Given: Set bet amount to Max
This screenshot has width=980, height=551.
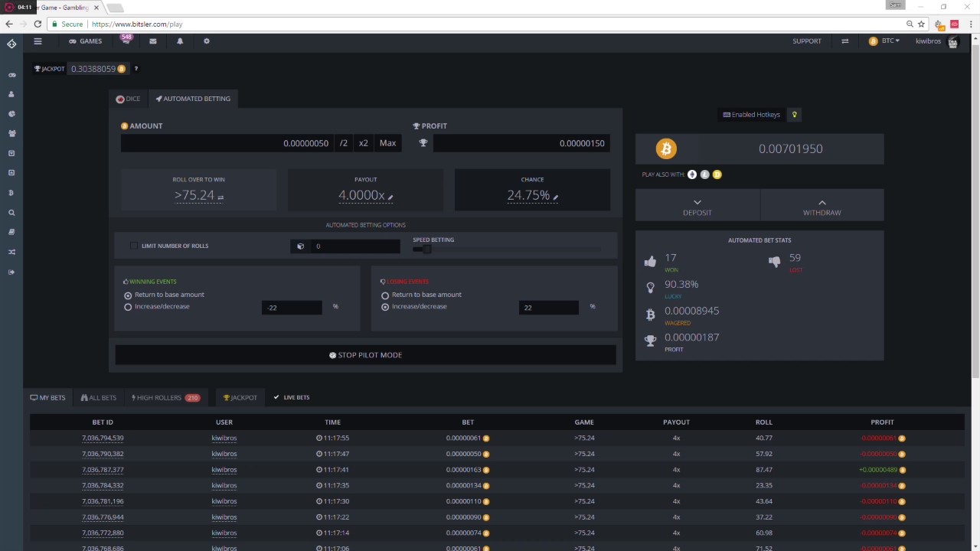Looking at the screenshot, I should pos(388,143).
